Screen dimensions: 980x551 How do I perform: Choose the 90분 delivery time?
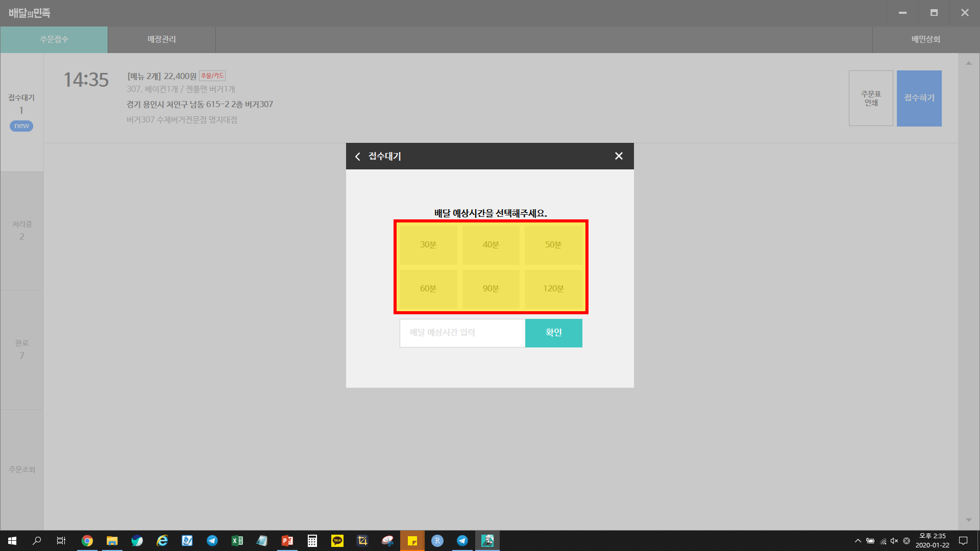[x=491, y=289]
